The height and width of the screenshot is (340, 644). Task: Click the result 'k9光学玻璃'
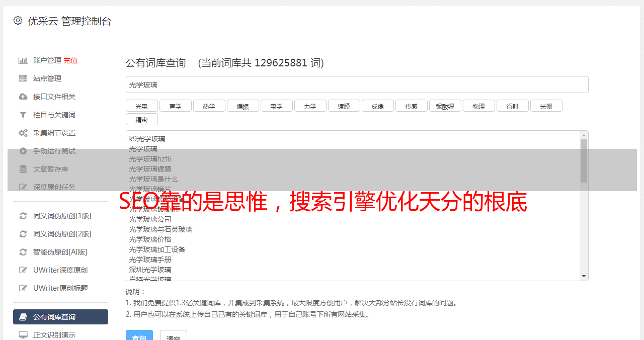point(147,139)
